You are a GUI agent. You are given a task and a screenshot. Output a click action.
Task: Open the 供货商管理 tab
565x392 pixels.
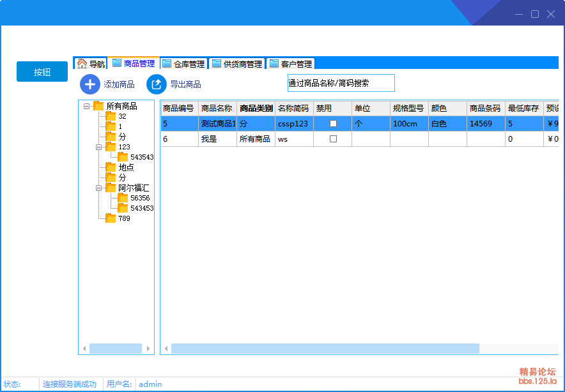pos(237,64)
